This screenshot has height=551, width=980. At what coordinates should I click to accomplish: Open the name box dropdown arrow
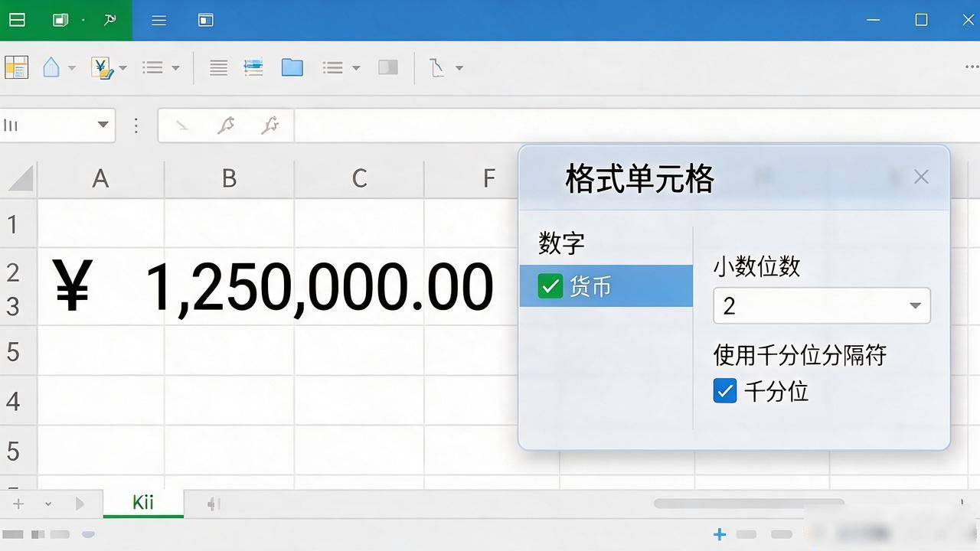pyautogui.click(x=103, y=125)
